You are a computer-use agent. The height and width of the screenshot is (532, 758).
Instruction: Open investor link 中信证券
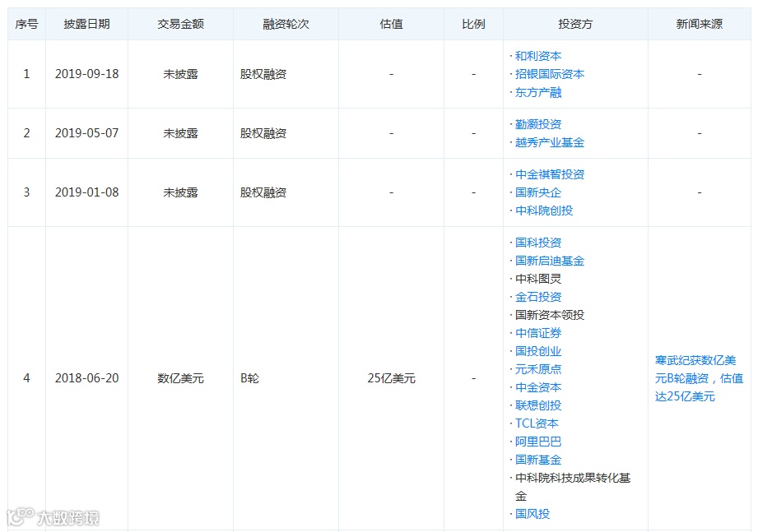538,333
